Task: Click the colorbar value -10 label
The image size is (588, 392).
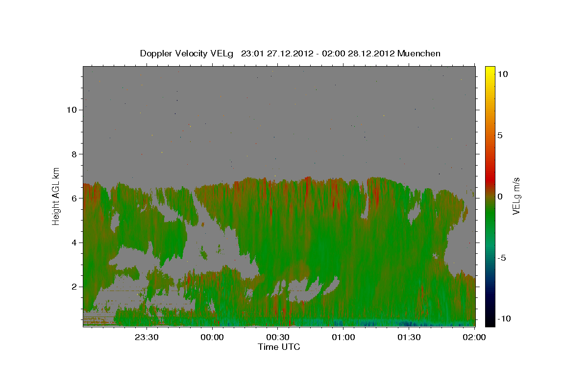Action: (x=504, y=319)
